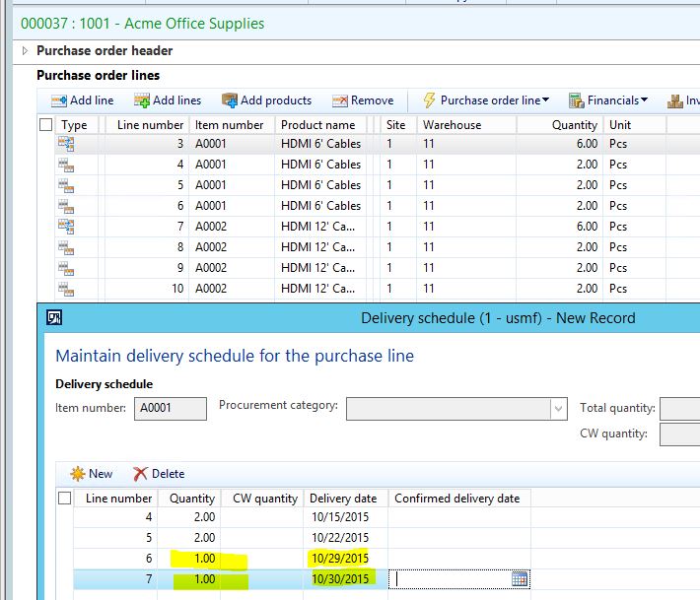Expand the Purchase order header section

coord(25,50)
